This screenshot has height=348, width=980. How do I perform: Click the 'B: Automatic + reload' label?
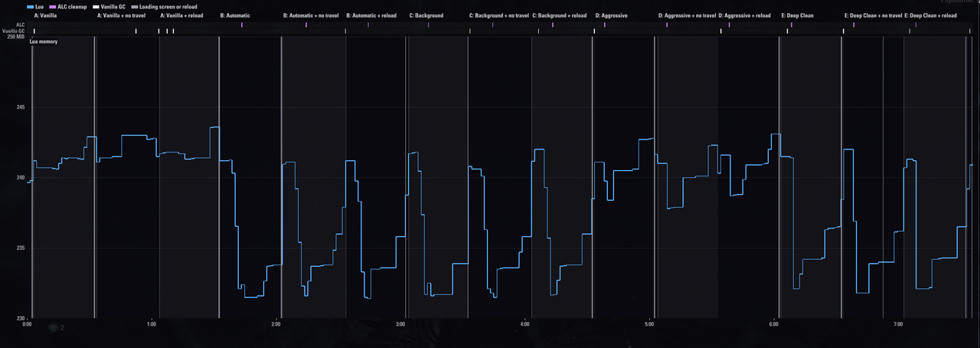[371, 15]
